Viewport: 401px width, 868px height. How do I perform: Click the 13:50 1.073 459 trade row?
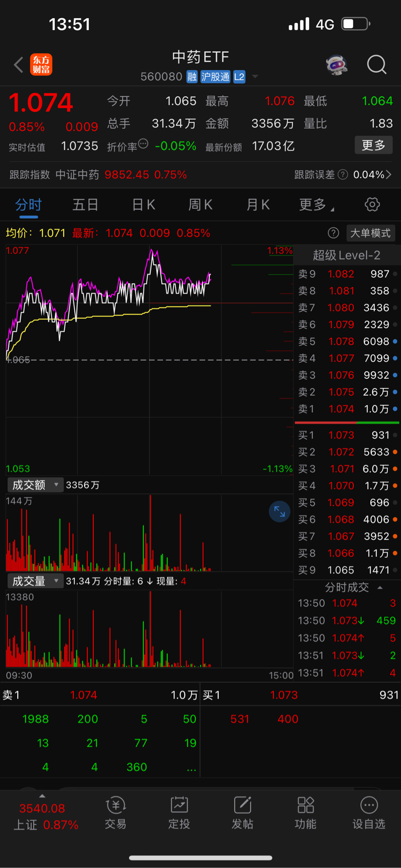(347, 620)
